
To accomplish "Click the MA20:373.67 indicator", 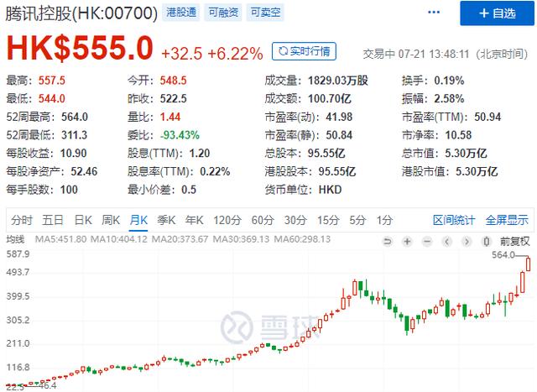I will 180,239.
